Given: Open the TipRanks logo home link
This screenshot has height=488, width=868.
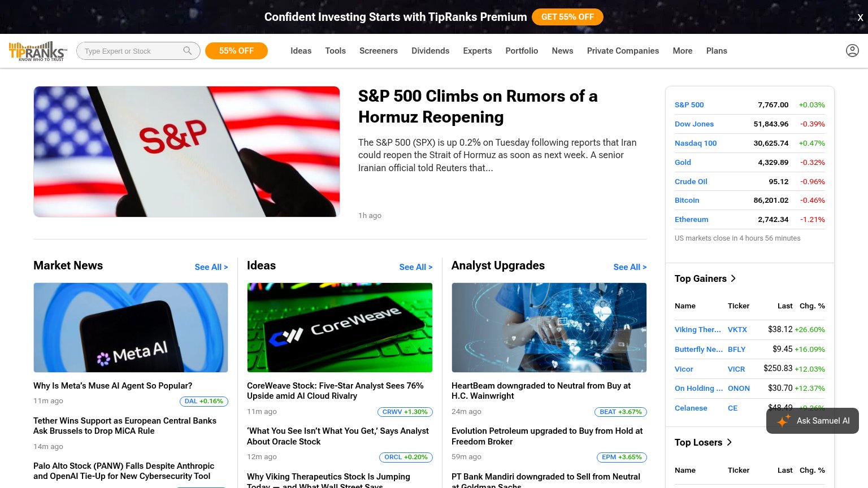Looking at the screenshot, I should [38, 51].
